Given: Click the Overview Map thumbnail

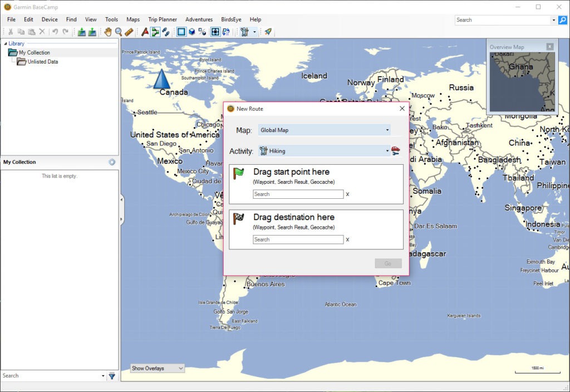Looking at the screenshot, I should (x=522, y=82).
